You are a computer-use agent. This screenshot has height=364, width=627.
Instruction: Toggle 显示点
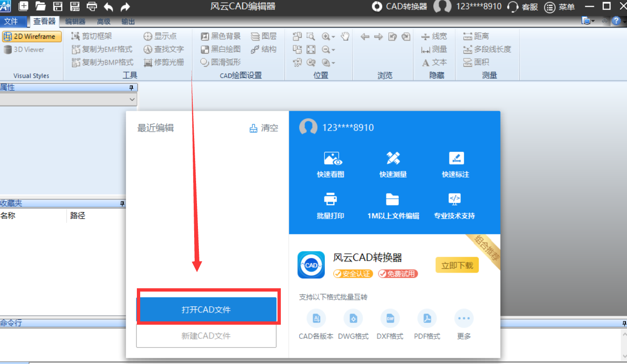(160, 36)
